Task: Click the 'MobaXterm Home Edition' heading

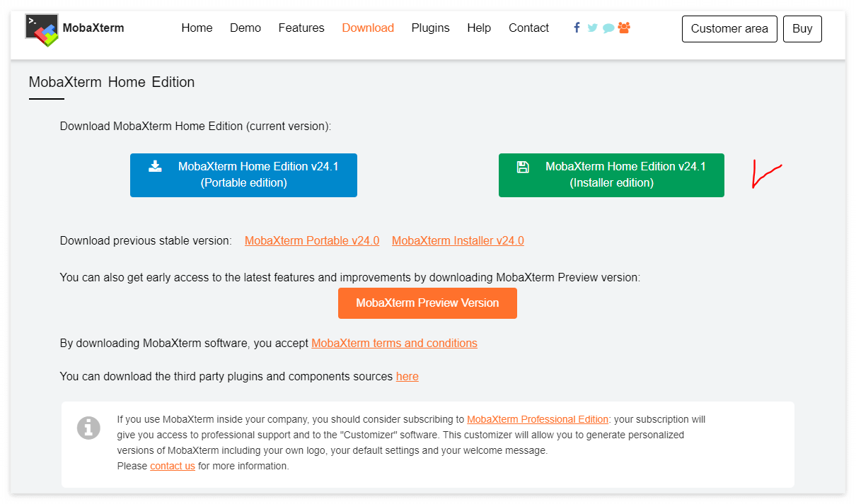Action: pos(112,82)
